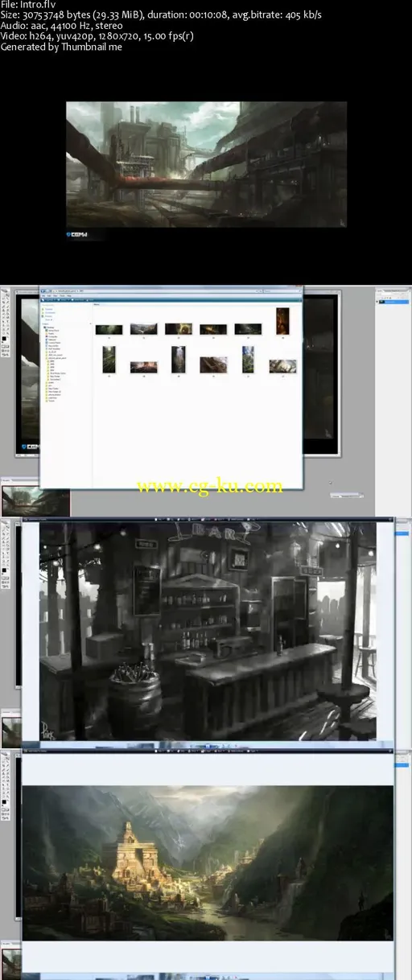
Task: Select the leftmost landscape thumbnail in file browser's top row
Action: 109,329
